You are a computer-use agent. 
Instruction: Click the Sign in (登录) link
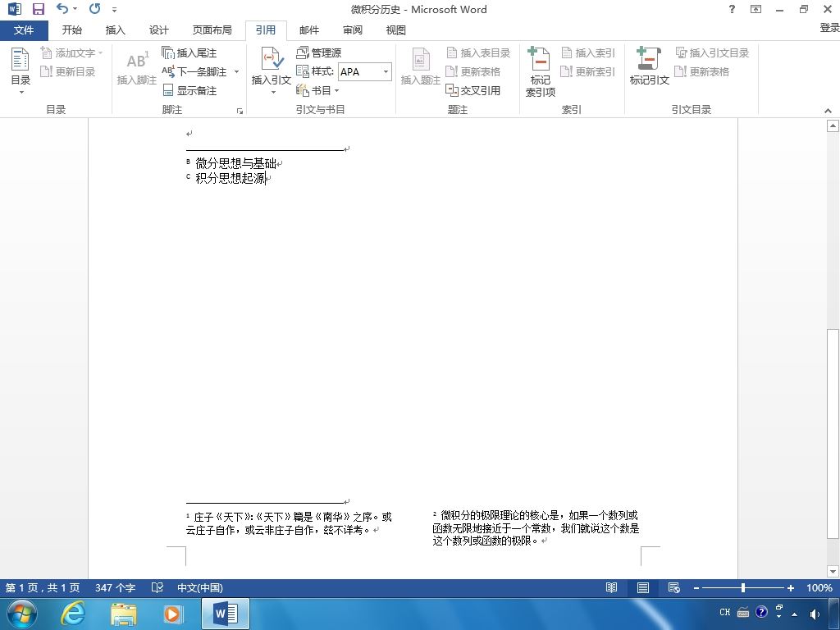[x=829, y=28]
